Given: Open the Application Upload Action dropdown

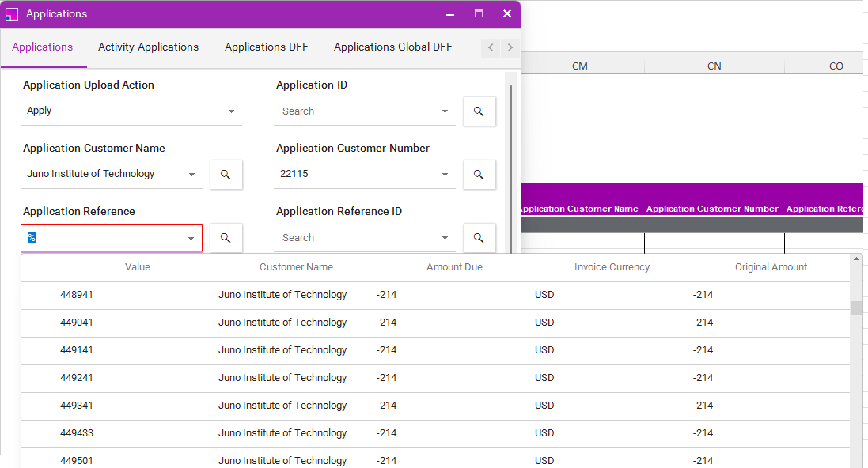Looking at the screenshot, I should [131, 111].
